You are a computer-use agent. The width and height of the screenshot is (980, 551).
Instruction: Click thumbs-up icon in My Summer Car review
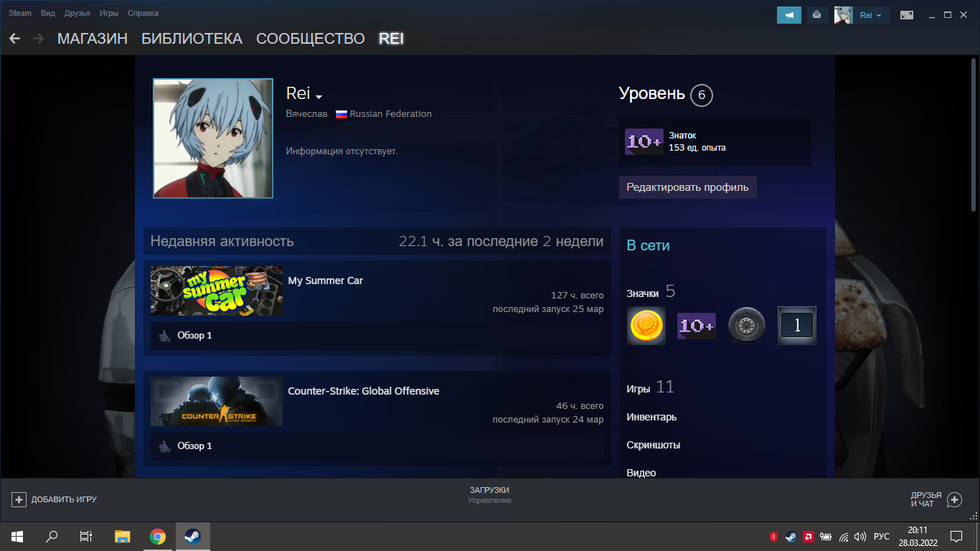pyautogui.click(x=164, y=335)
